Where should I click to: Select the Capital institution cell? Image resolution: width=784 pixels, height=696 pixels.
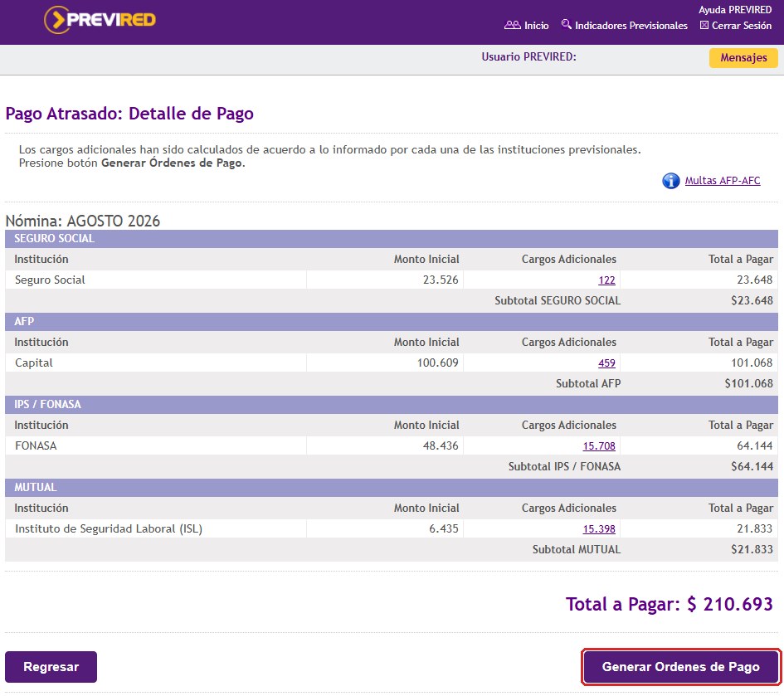[x=155, y=363]
